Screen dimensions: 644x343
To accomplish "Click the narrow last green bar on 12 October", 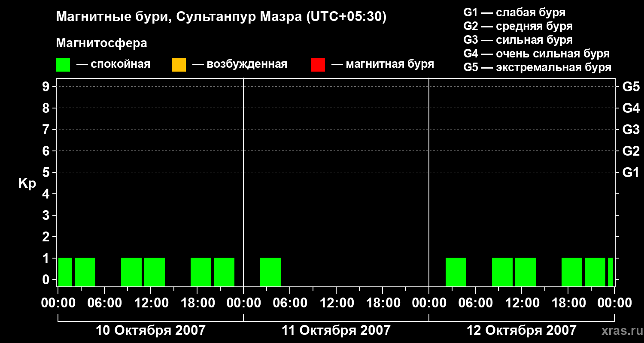I will click(611, 272).
